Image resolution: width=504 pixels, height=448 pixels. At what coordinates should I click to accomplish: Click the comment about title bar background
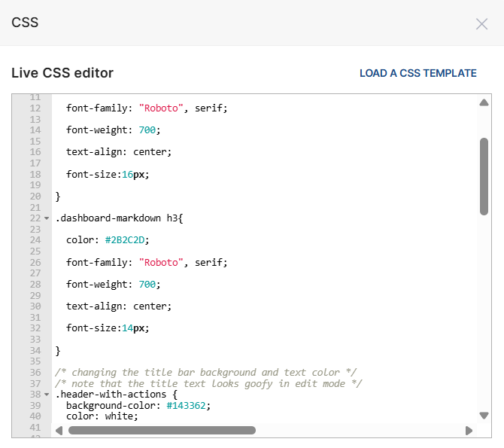tap(205, 372)
